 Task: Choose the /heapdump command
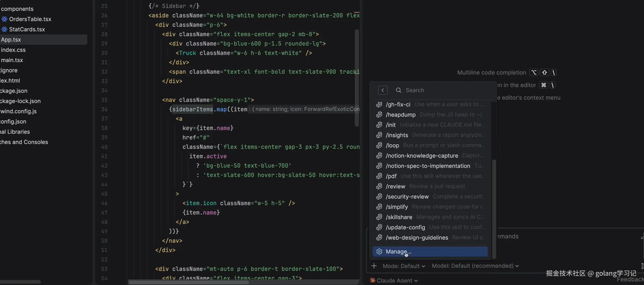430,115
